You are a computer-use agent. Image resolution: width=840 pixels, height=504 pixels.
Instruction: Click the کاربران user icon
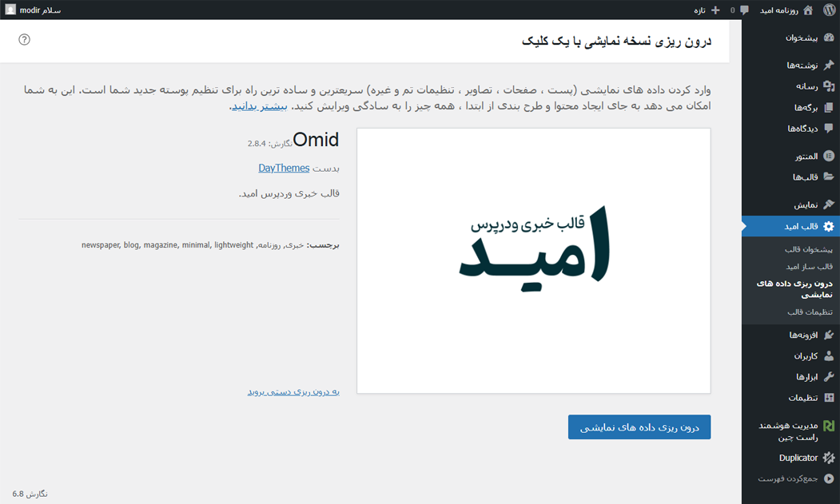point(829,355)
